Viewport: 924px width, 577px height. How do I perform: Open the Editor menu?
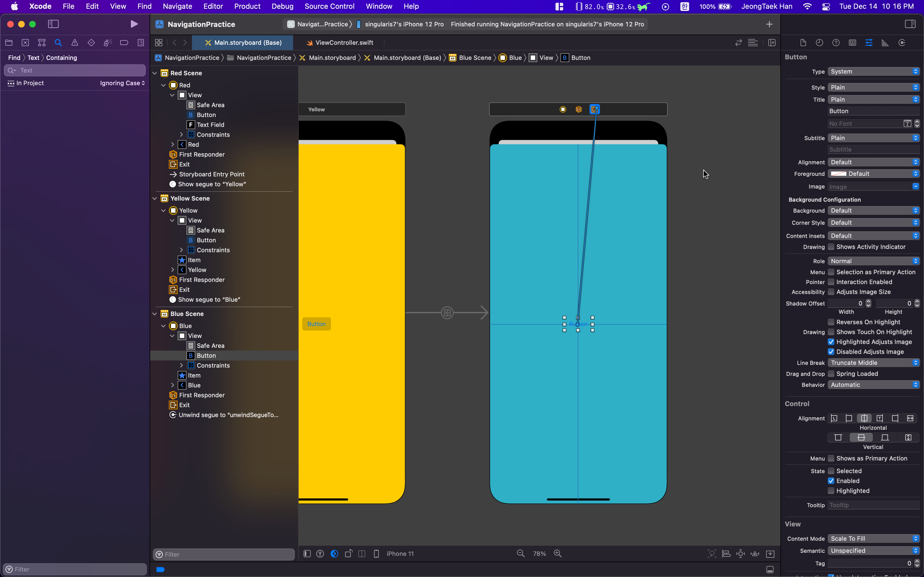tap(213, 6)
